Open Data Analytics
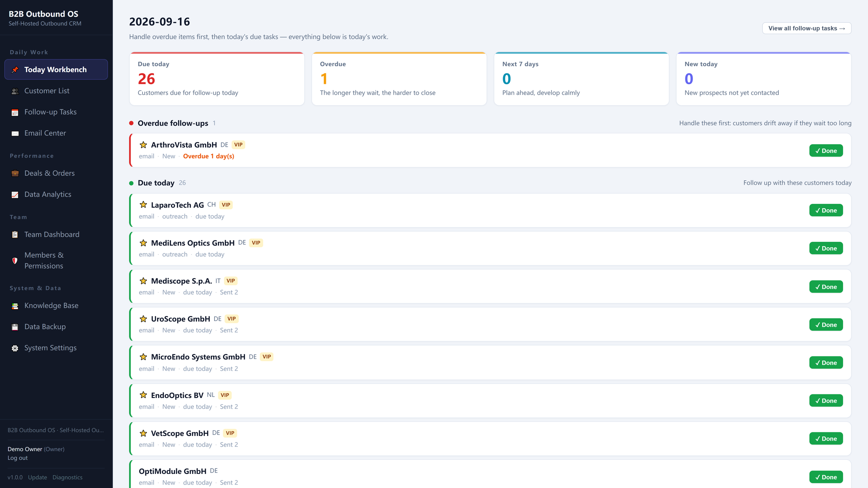The width and height of the screenshot is (868, 488). [x=56, y=194]
